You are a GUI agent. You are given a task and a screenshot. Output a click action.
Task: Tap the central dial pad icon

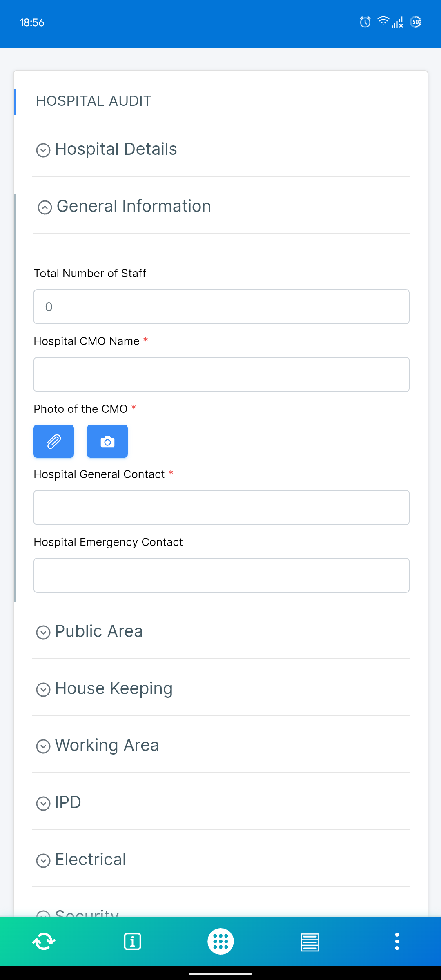pyautogui.click(x=220, y=941)
